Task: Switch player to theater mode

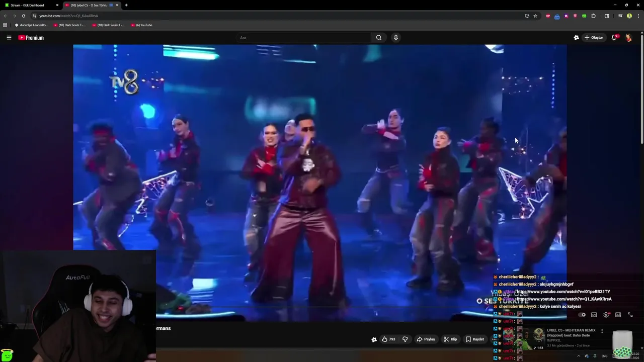Action: [618, 315]
